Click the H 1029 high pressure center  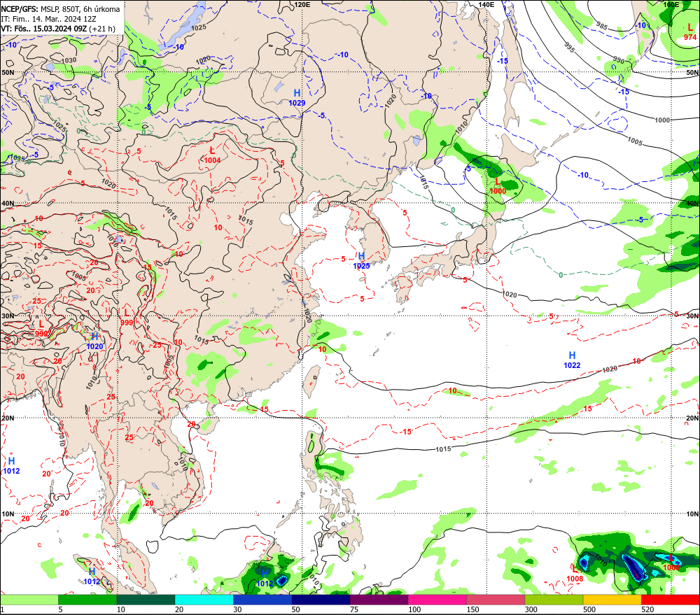point(297,98)
